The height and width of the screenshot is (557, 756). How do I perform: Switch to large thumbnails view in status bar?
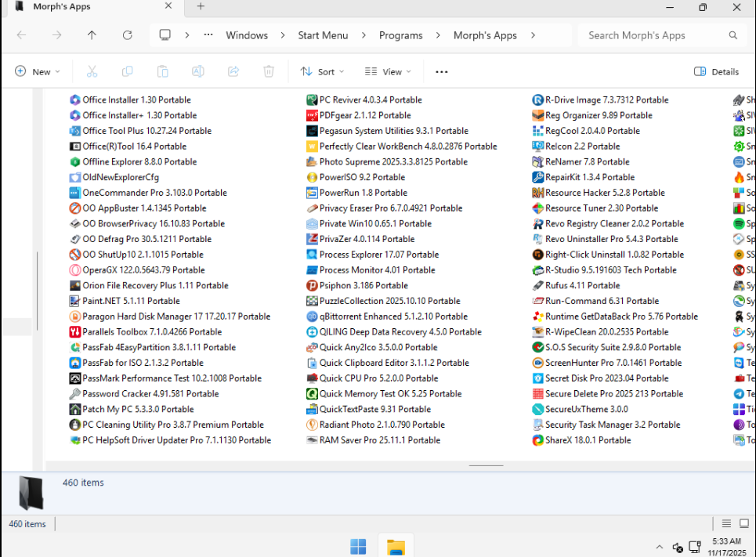744,524
